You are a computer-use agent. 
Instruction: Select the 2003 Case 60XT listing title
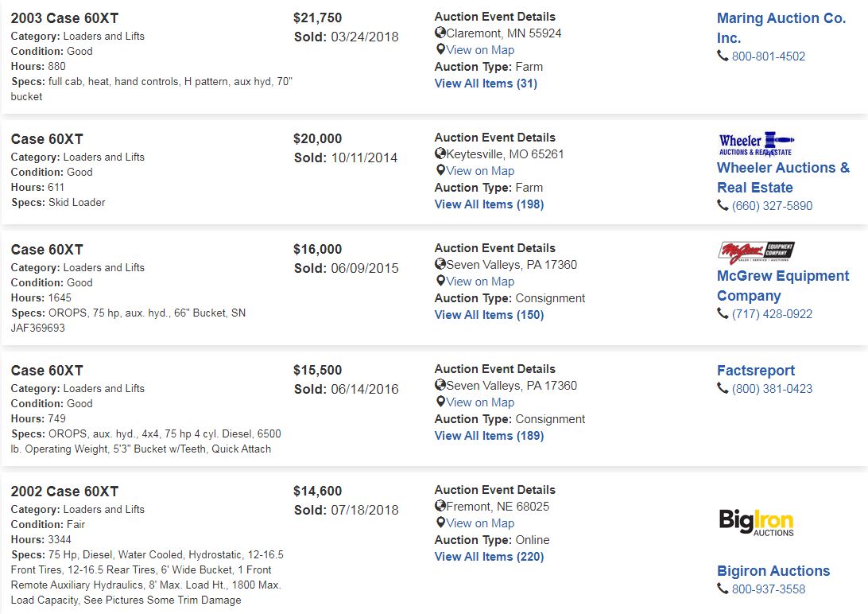click(64, 18)
